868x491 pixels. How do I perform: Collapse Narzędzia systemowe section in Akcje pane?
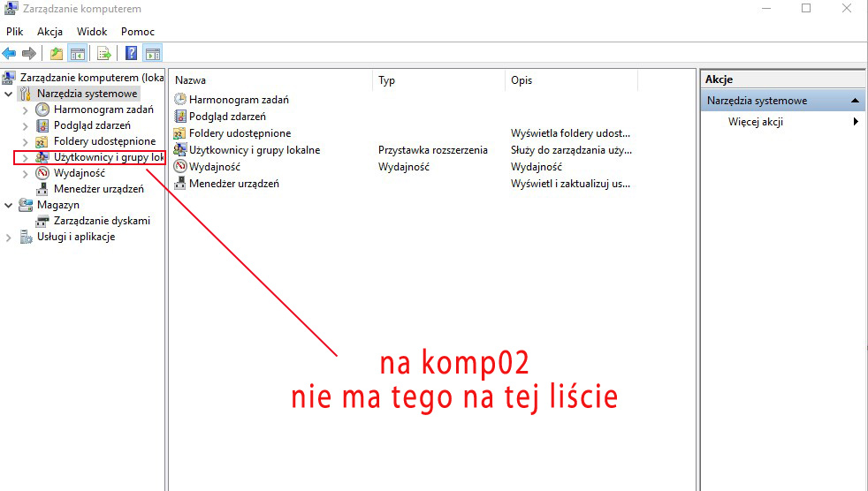point(855,101)
